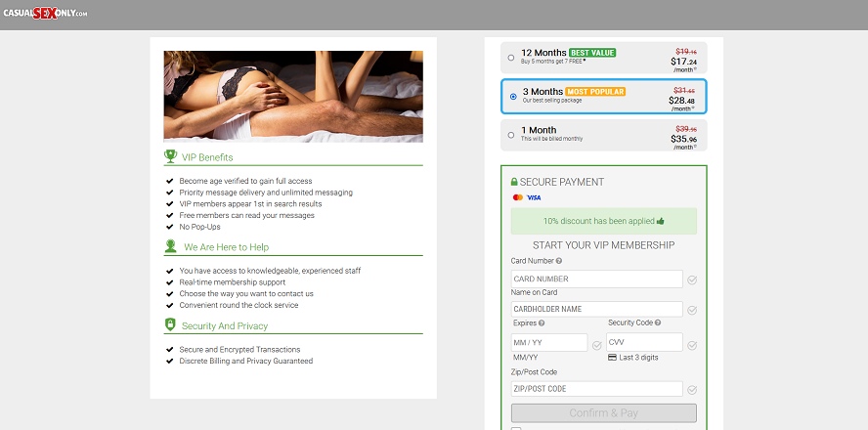Click the 'Last 3 digits' hint text
The height and width of the screenshot is (430, 868).
pyautogui.click(x=639, y=358)
